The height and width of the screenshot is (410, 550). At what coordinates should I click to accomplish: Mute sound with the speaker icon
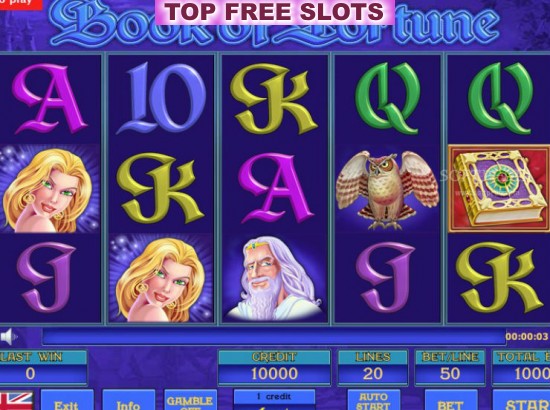[8, 337]
